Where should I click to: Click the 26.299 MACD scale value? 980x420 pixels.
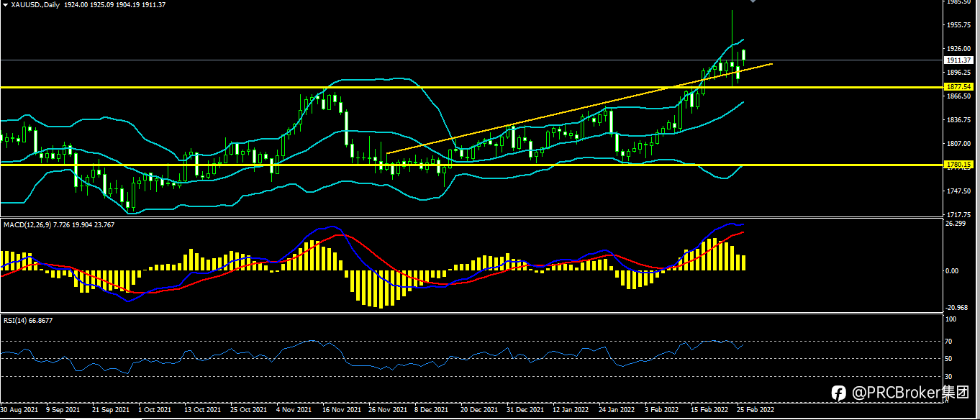955,224
